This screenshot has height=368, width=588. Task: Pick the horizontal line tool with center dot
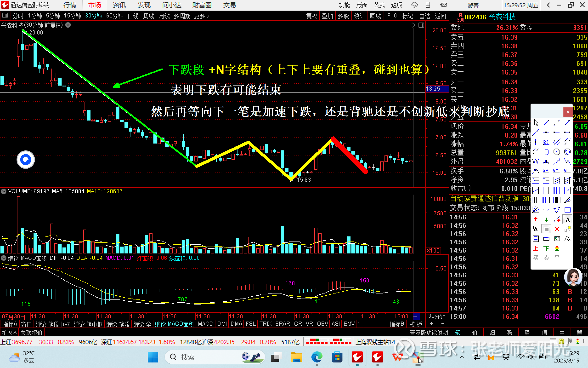coord(546,132)
